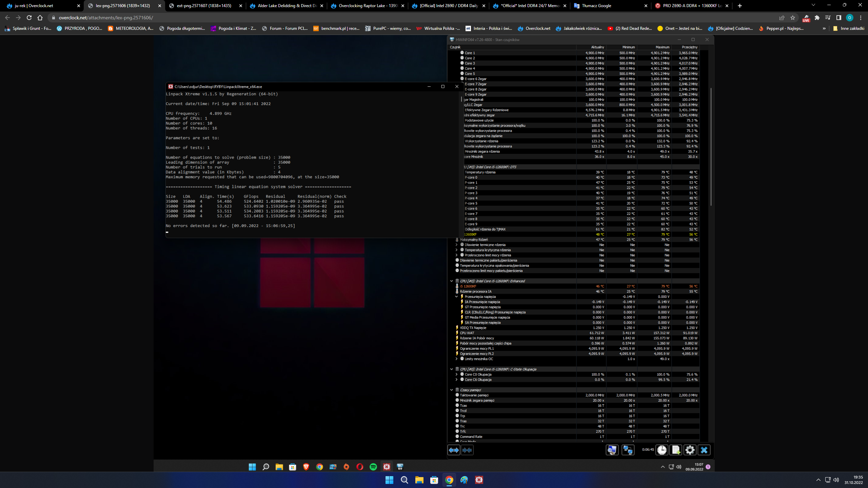Click the Chrome icon on the taskbar

449,480
